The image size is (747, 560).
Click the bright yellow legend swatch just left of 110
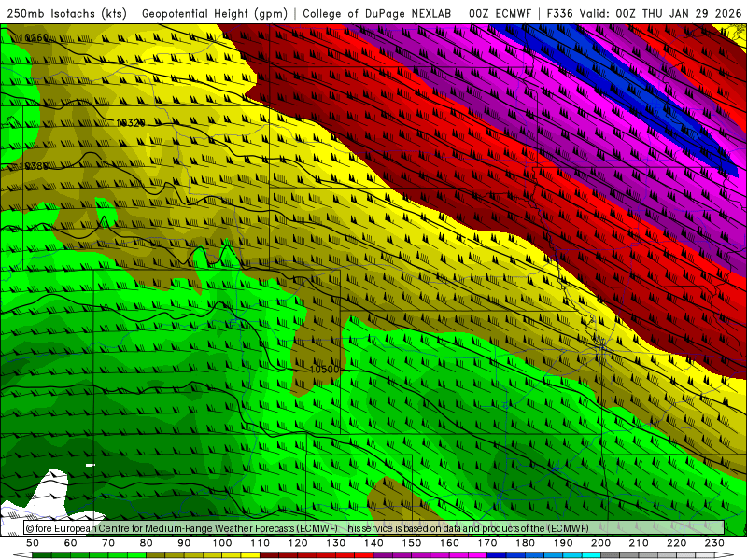click(x=250, y=554)
